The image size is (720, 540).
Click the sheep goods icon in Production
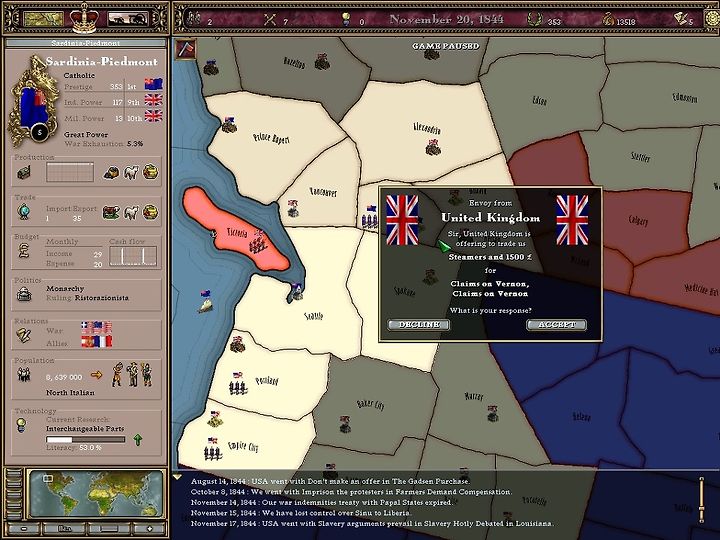[x=131, y=172]
